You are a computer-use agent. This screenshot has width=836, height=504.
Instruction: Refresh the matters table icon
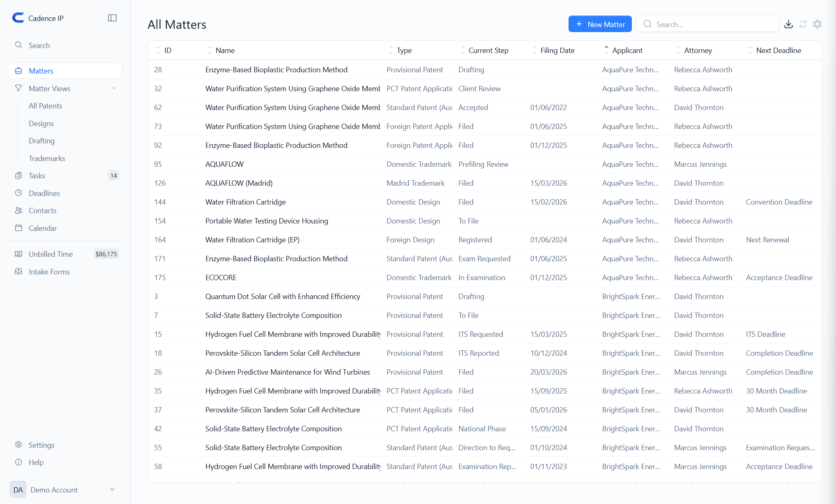[803, 24]
